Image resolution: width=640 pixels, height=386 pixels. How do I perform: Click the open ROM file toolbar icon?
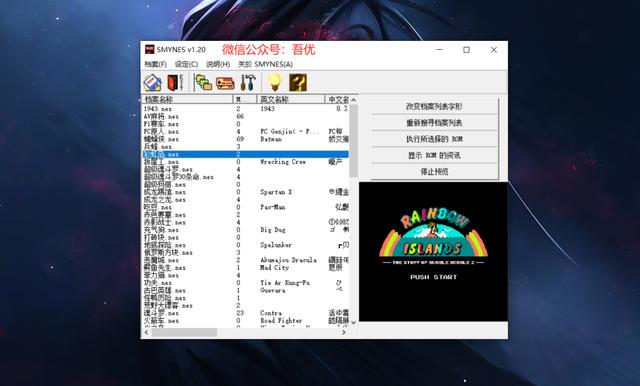coord(153,83)
